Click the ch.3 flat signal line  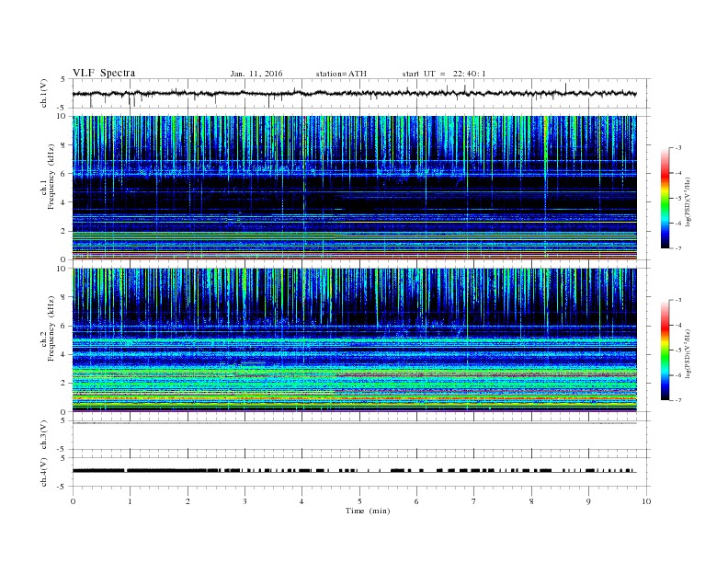pos(354,423)
